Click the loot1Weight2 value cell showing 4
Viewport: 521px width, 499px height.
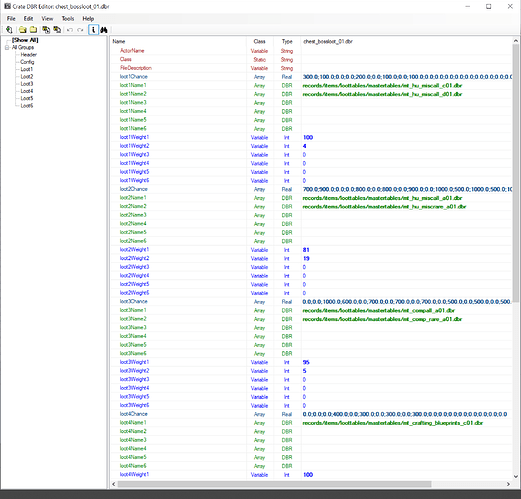(406, 146)
